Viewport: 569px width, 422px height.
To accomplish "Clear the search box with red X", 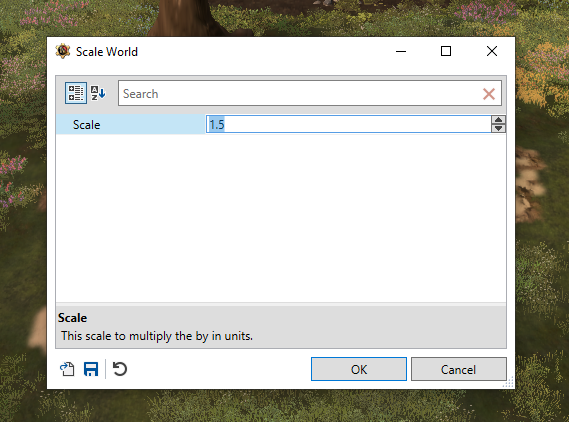I will [x=489, y=94].
